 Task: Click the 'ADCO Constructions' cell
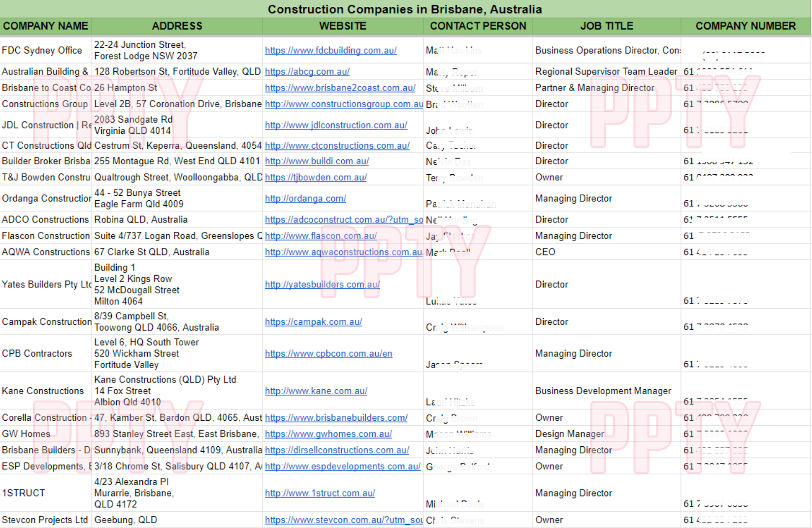(x=46, y=220)
